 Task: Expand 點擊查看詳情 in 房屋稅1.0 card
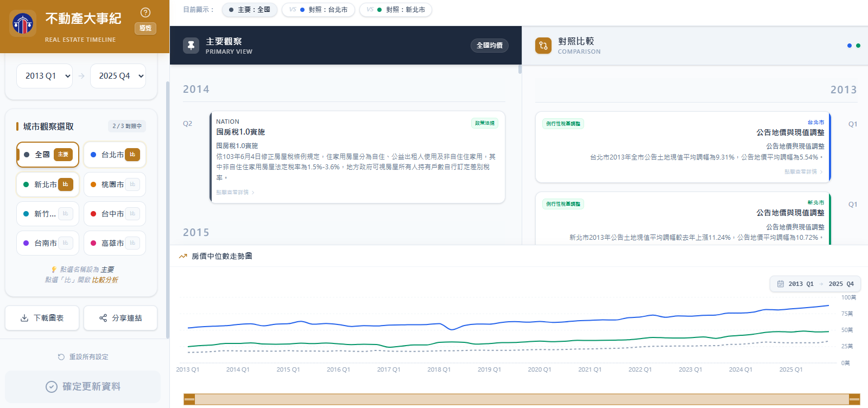coord(235,192)
